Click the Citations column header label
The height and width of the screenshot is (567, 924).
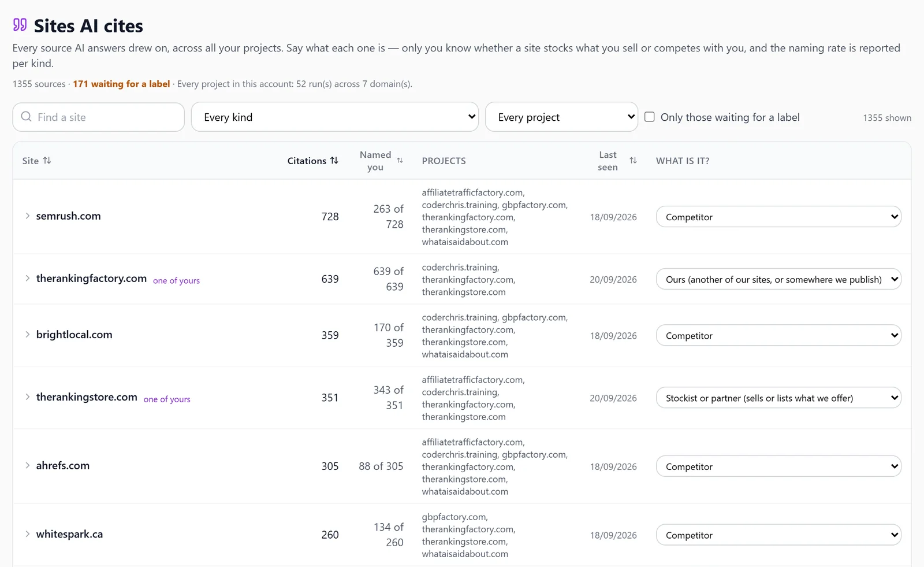coord(307,161)
